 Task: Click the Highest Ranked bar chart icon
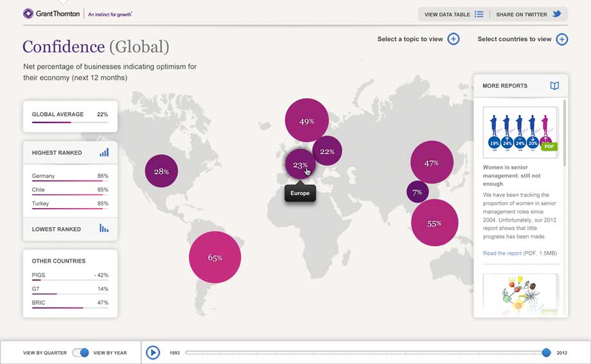(x=104, y=152)
